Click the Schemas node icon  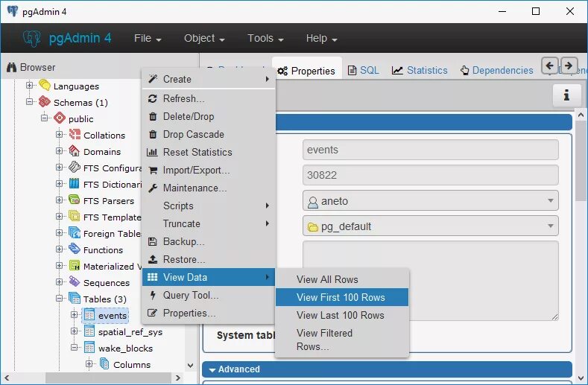click(x=45, y=101)
